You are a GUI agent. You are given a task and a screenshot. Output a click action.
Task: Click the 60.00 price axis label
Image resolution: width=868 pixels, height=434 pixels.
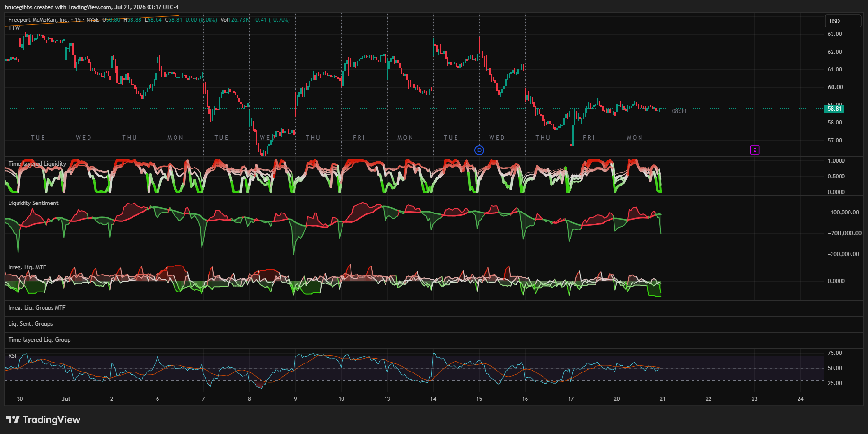(835, 87)
